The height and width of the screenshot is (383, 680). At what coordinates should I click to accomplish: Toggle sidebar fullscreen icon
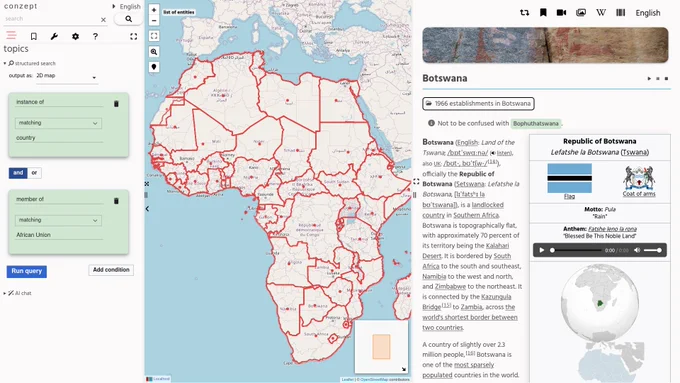point(134,36)
